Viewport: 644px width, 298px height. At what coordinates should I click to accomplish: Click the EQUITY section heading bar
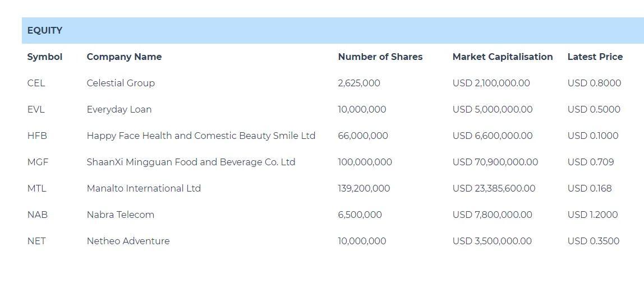pos(332,31)
